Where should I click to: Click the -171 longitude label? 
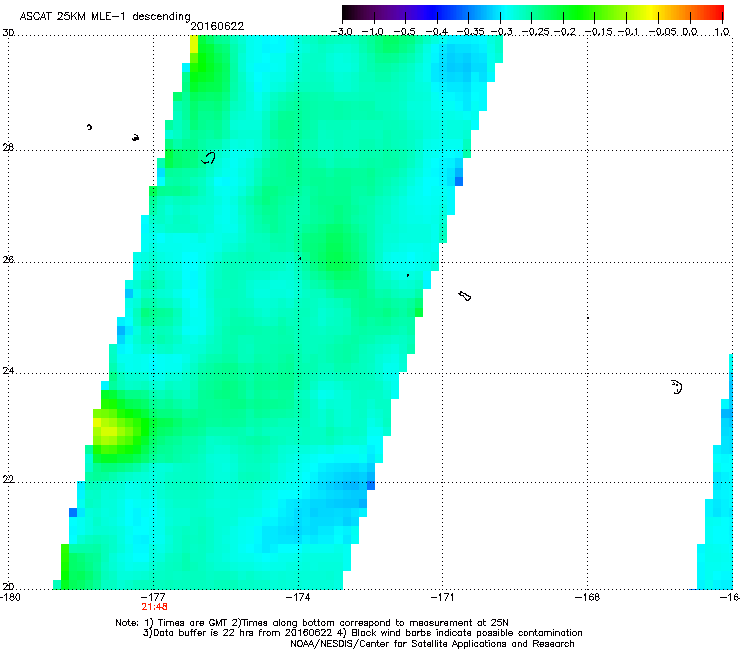pyautogui.click(x=443, y=597)
